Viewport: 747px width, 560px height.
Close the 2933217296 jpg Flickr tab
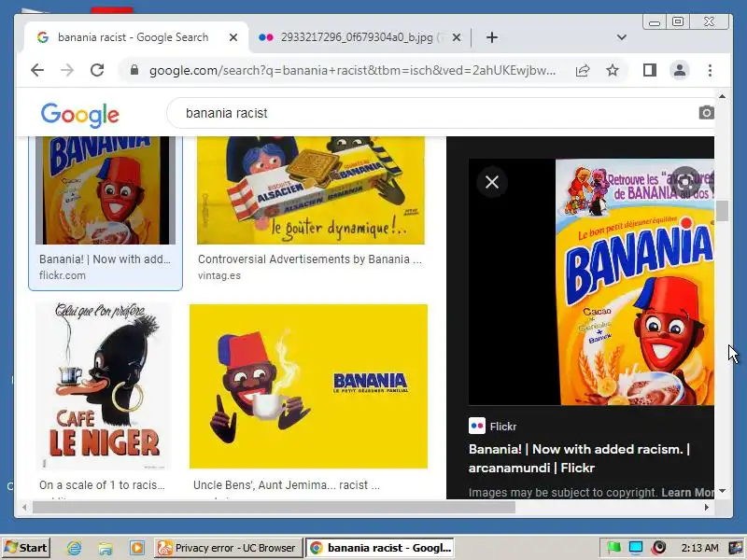pos(457,37)
